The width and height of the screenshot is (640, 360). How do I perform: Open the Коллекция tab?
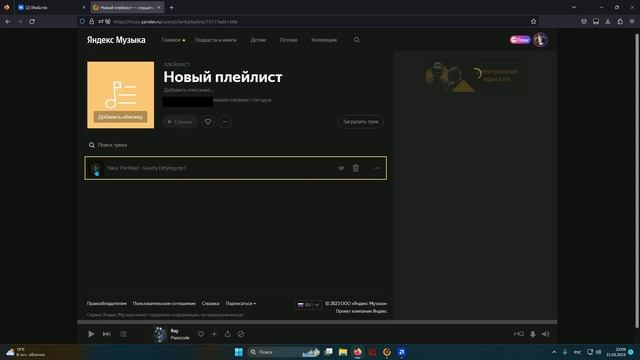(x=324, y=40)
